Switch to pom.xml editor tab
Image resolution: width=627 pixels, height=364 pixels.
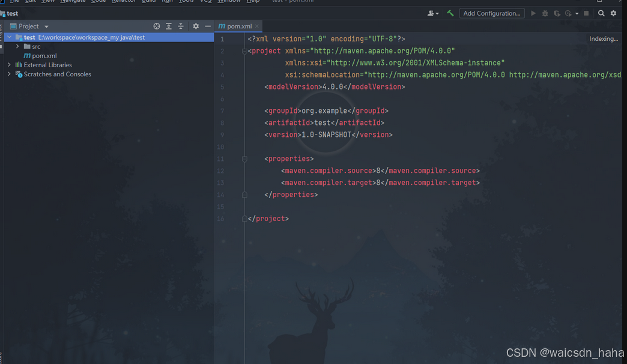pos(239,26)
